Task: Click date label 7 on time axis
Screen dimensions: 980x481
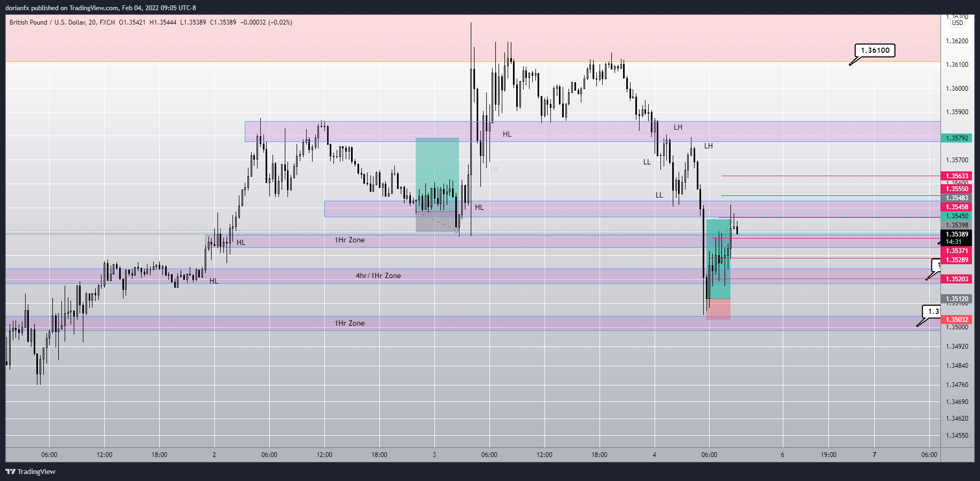Action: click(874, 455)
